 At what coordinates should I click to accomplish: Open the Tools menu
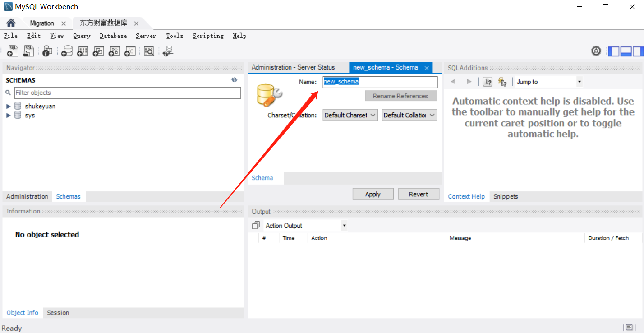[x=175, y=36]
